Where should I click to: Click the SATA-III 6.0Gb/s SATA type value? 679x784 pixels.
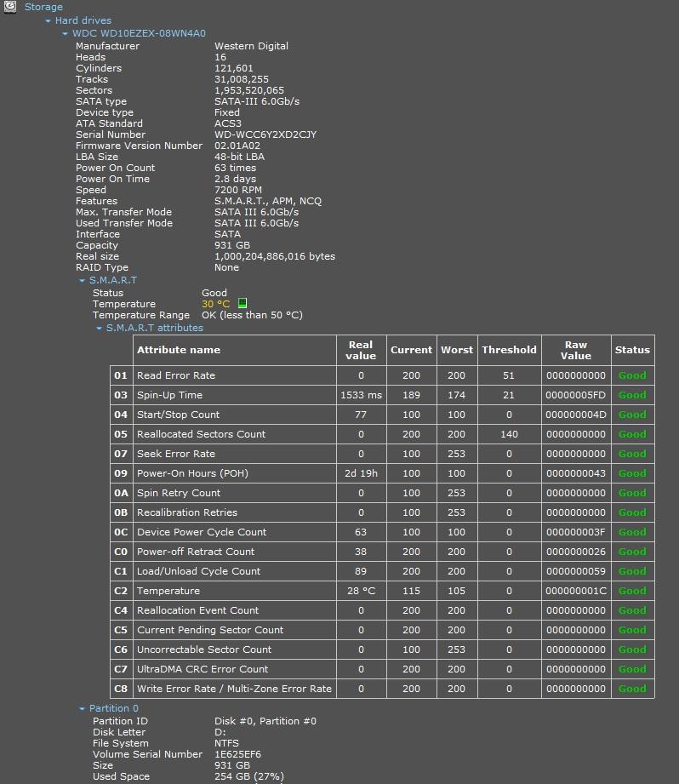(x=257, y=101)
